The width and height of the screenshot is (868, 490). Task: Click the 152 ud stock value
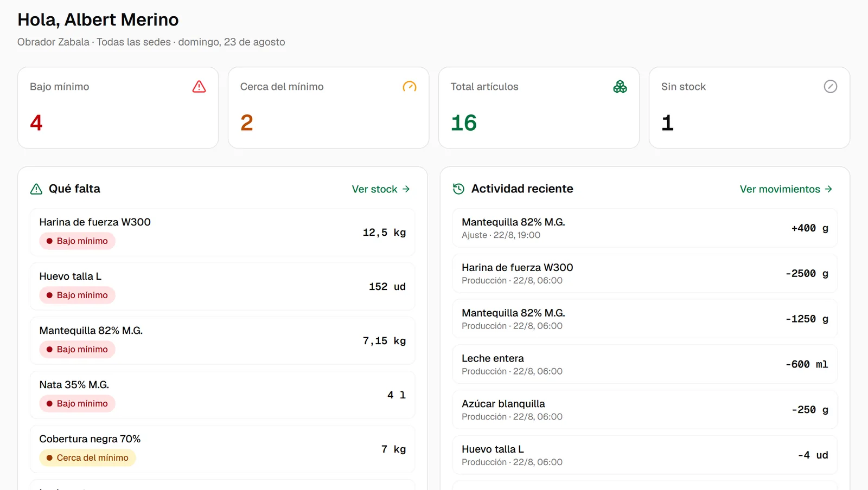point(387,287)
